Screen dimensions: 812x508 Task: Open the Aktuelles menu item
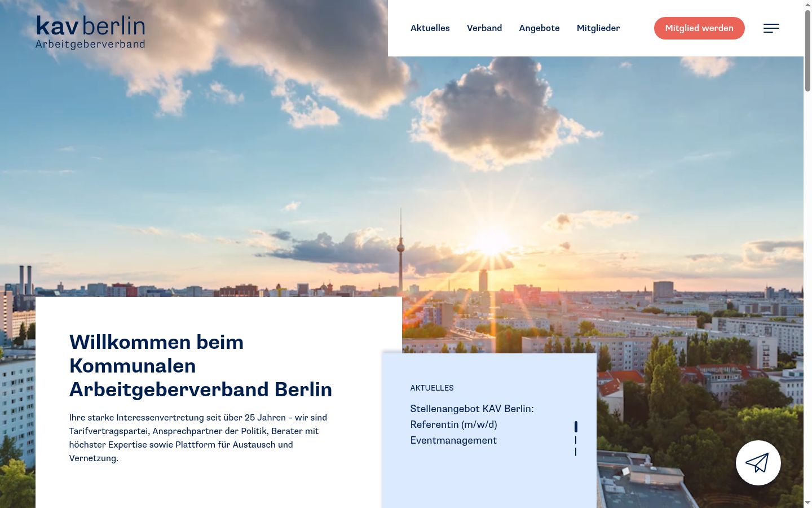pos(430,28)
